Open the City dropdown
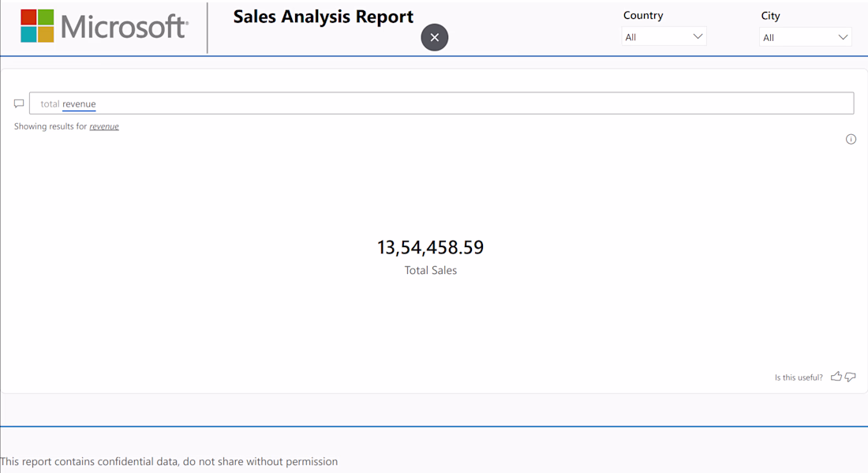Screen dimensions: 868x473 tap(806, 37)
